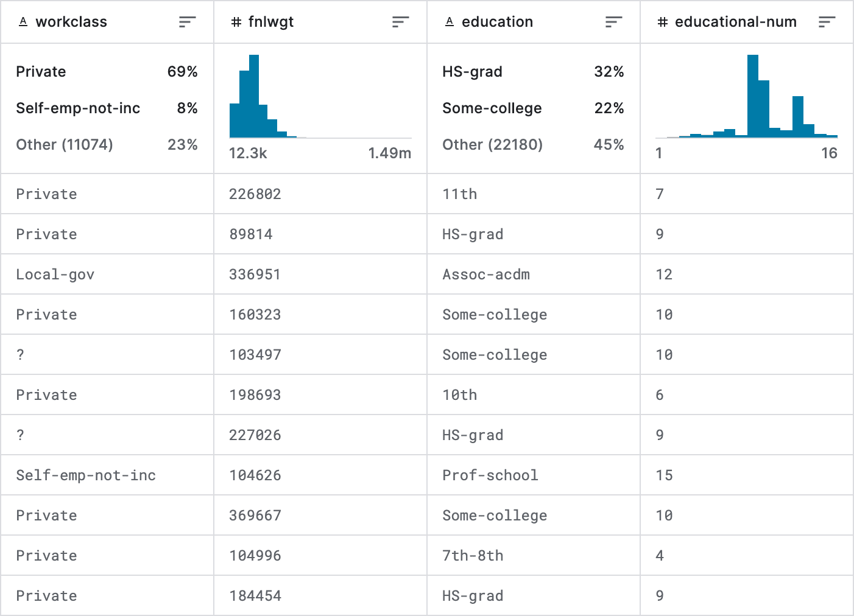The image size is (854, 616).
Task: Click the sort icon in the educational-num column
Action: (x=827, y=21)
